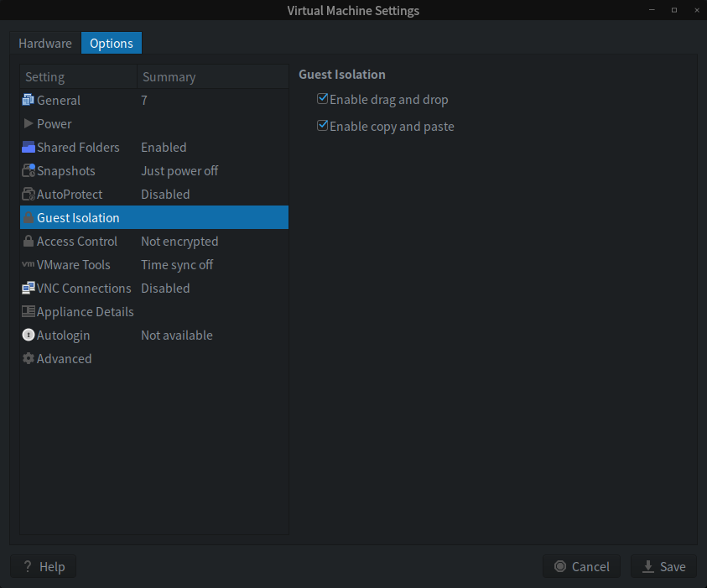Uncheck Enable copy and paste

[x=322, y=127]
